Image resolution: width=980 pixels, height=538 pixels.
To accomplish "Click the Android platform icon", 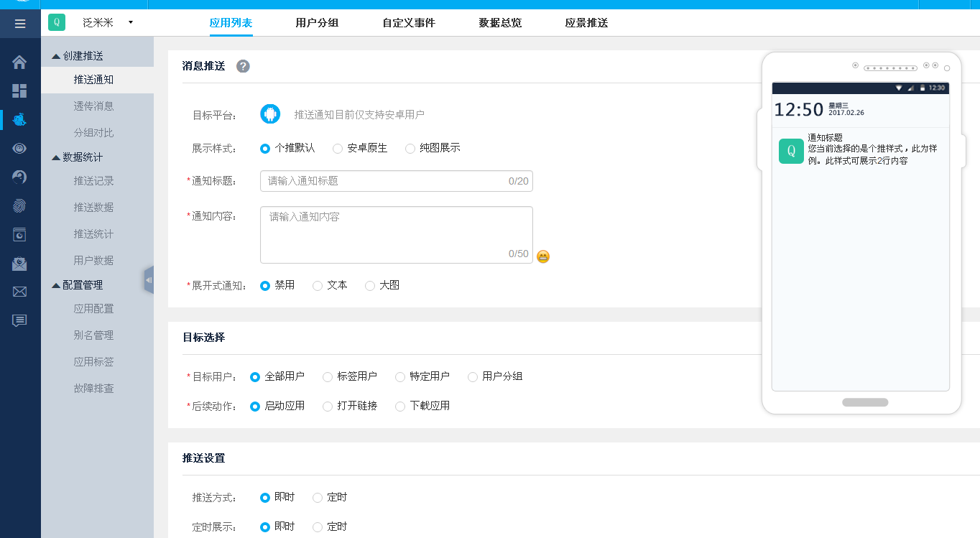I will click(270, 114).
